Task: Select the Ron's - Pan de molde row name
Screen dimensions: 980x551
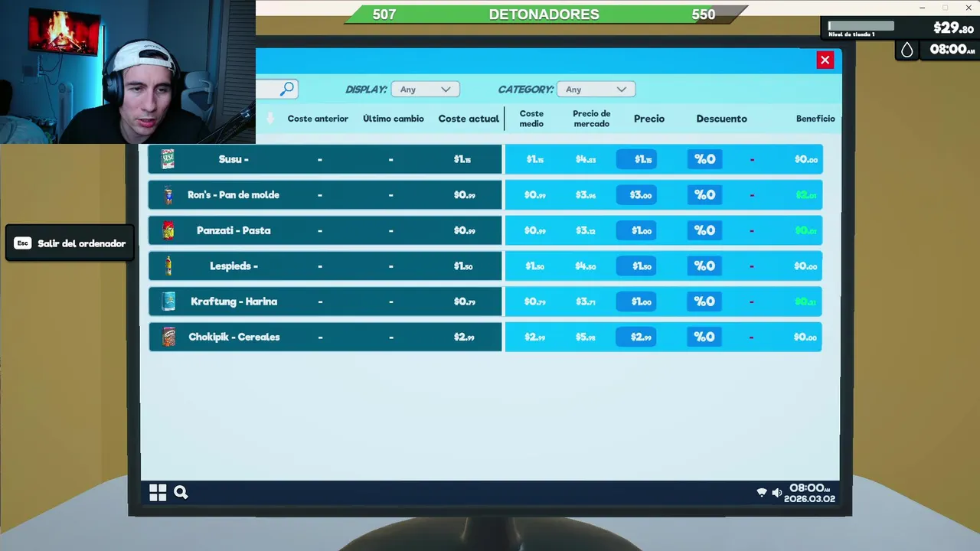Action: coord(234,195)
